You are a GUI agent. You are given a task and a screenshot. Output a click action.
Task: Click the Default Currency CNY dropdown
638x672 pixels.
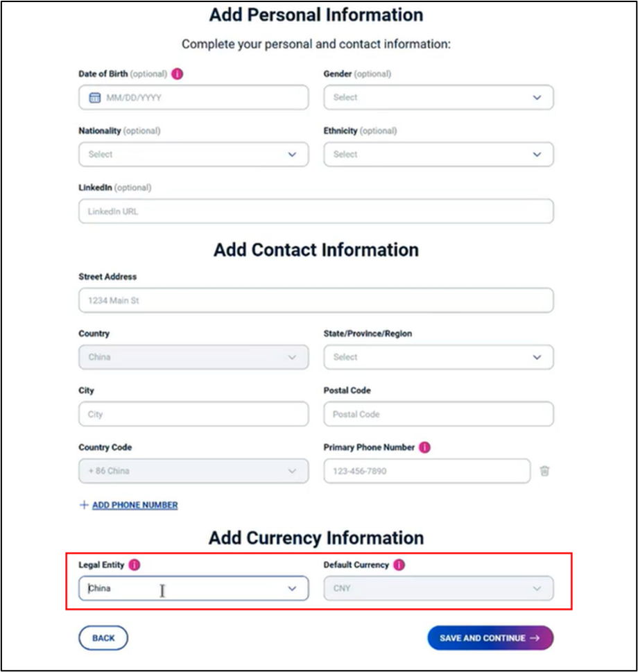pyautogui.click(x=438, y=588)
